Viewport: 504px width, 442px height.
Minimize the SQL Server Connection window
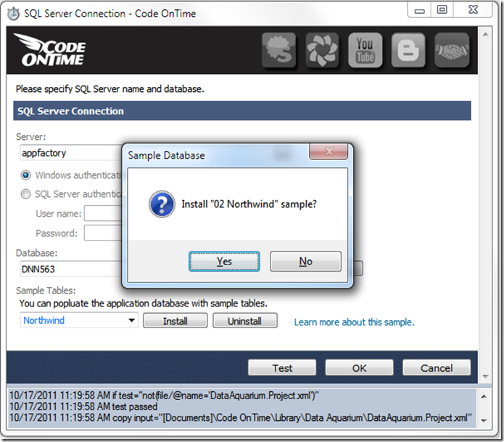click(x=419, y=11)
